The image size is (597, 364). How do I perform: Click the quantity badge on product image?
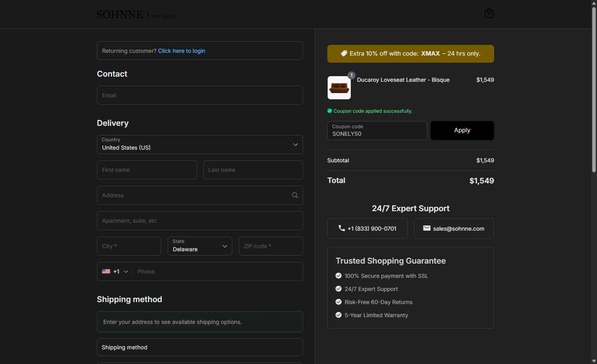click(x=352, y=75)
